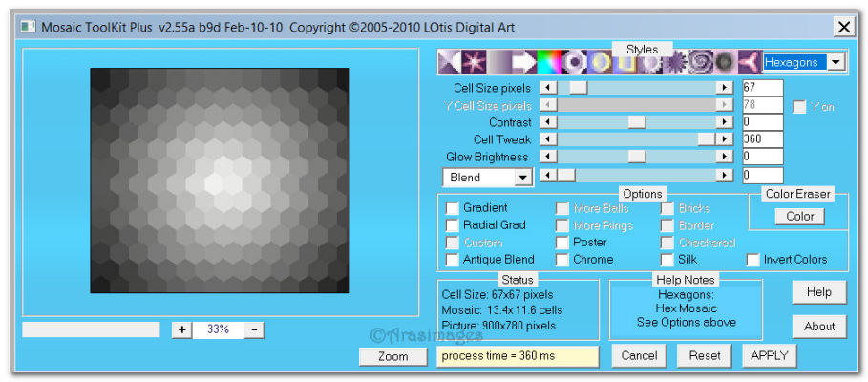868x382 pixels.
Task: Click the plus zoom-in button
Action: point(181,329)
